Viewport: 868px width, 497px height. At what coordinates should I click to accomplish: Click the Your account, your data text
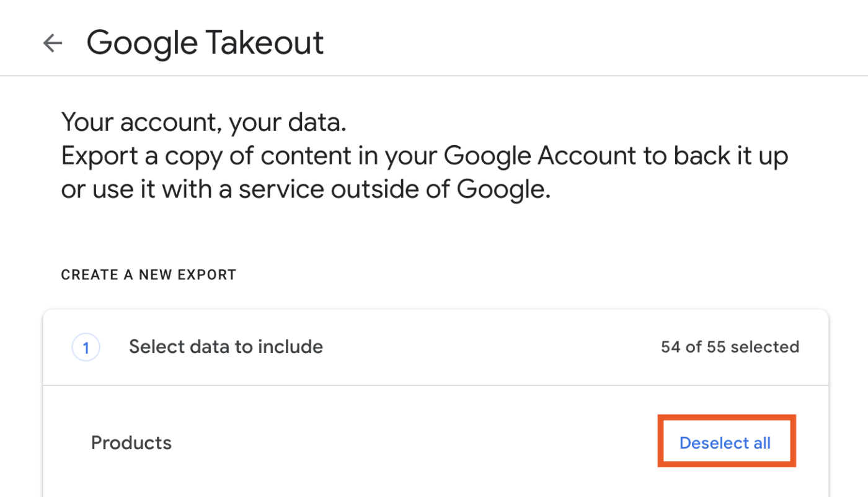[x=203, y=122]
